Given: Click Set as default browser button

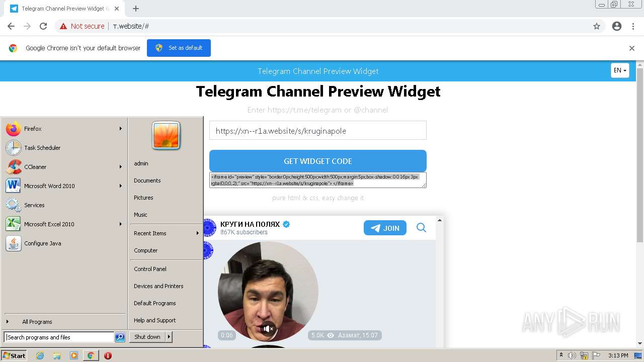Looking at the screenshot, I should pos(179,48).
